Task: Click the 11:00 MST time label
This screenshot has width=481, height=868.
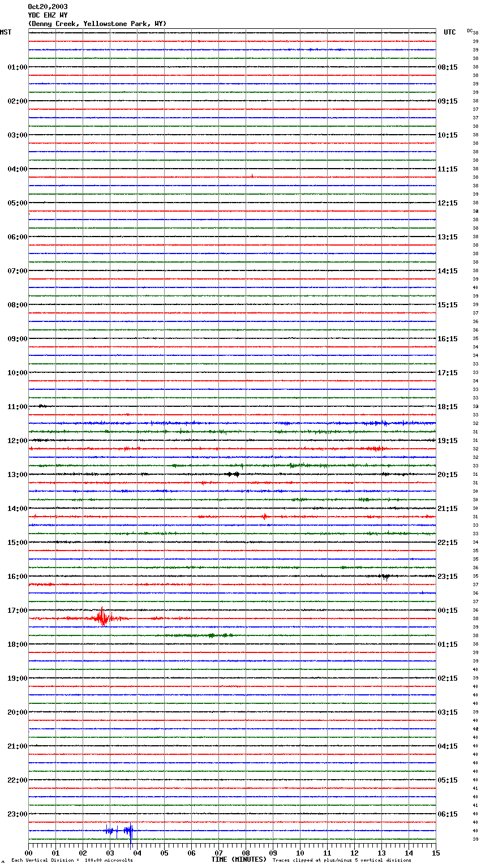Action: (x=18, y=407)
